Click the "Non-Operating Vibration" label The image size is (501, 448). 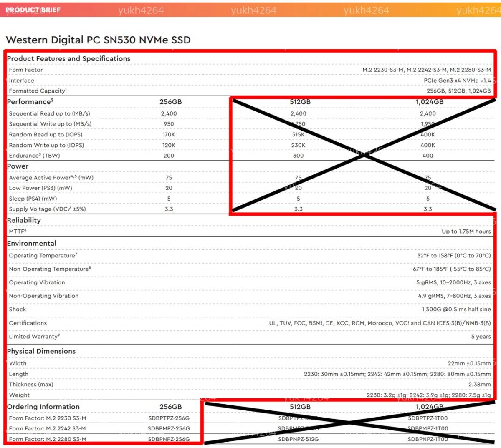tap(44, 296)
